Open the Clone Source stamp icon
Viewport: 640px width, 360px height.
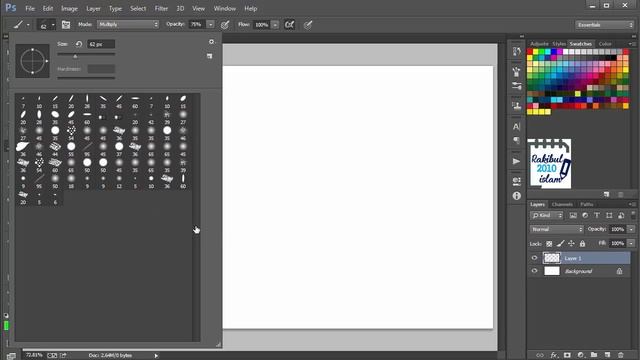(516, 106)
